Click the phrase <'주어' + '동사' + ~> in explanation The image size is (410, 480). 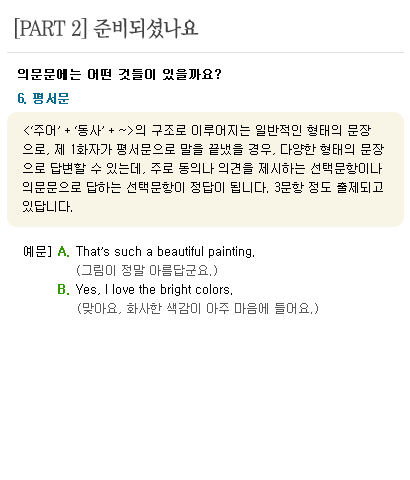[78, 130]
